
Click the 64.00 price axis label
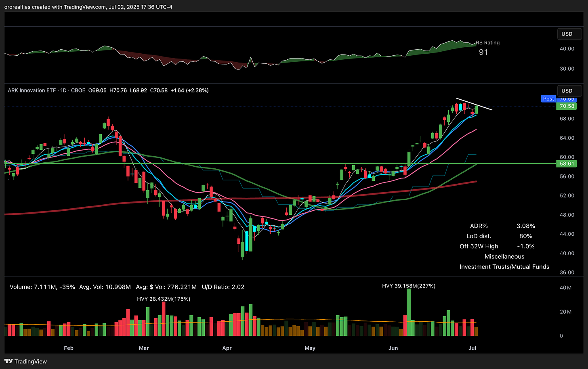point(567,138)
